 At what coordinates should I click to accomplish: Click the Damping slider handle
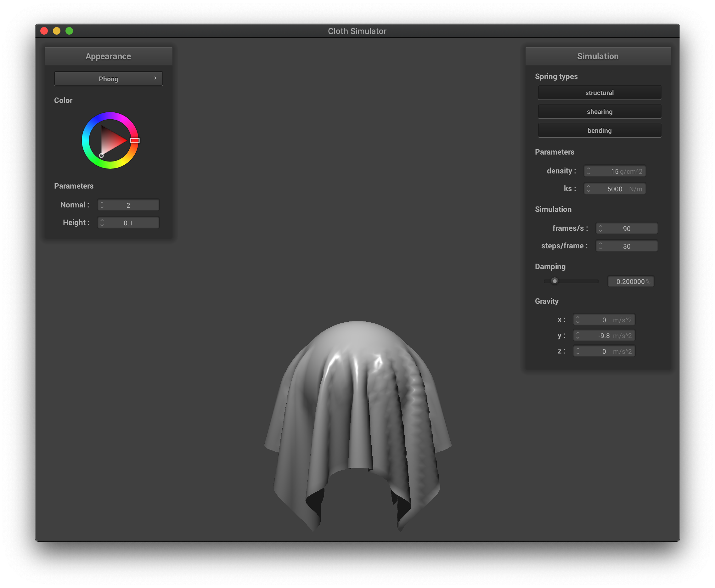555,281
